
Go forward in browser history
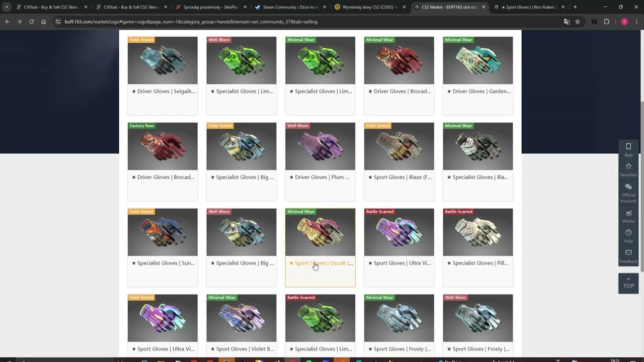(x=19, y=22)
